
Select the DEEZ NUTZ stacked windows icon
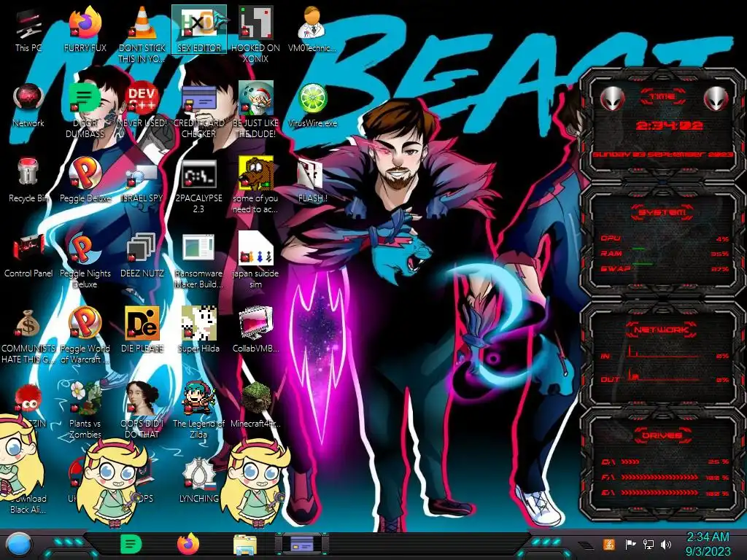click(x=142, y=256)
